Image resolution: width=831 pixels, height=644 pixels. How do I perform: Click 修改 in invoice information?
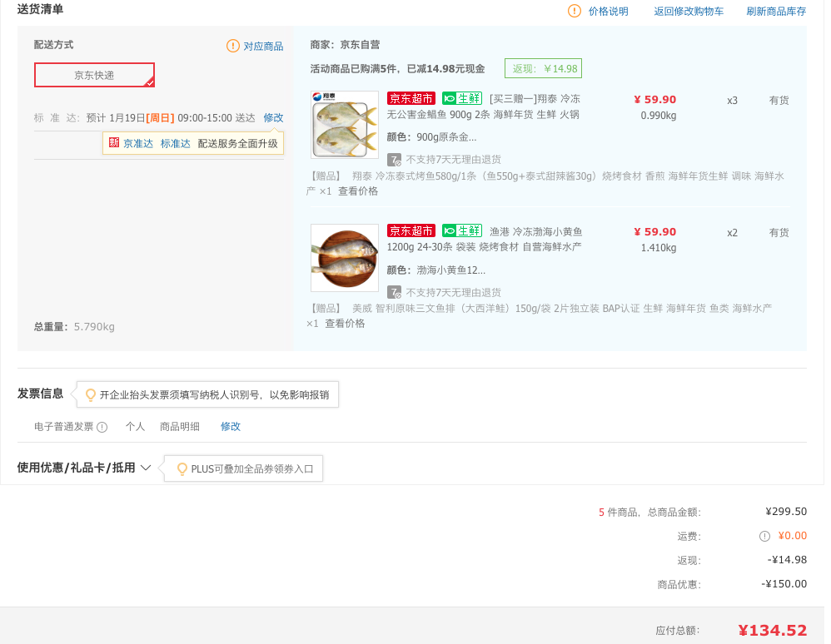coord(231,426)
